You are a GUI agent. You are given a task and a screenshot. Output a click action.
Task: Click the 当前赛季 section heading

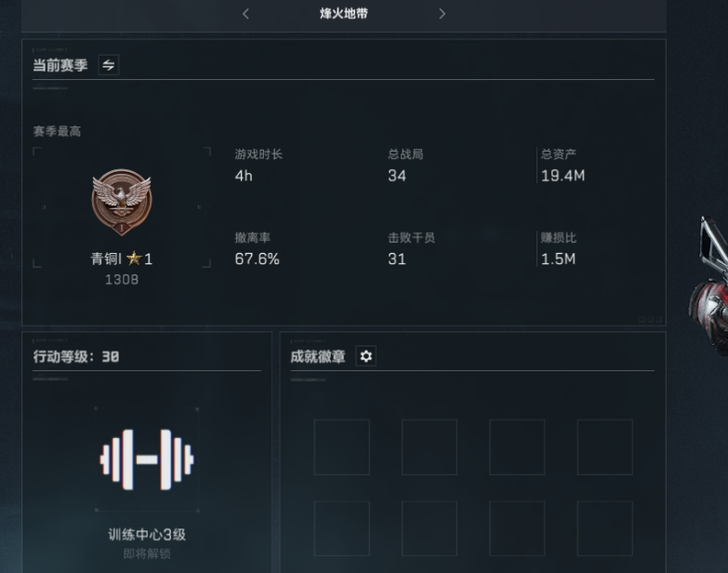(60, 65)
